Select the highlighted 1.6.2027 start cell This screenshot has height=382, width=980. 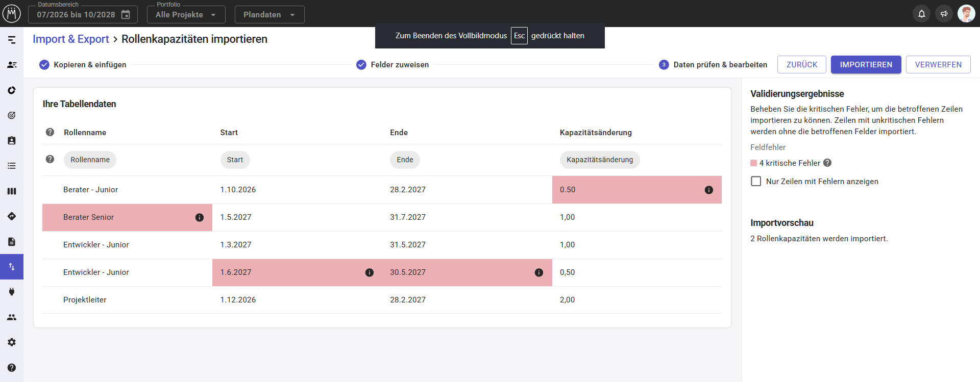click(297, 272)
